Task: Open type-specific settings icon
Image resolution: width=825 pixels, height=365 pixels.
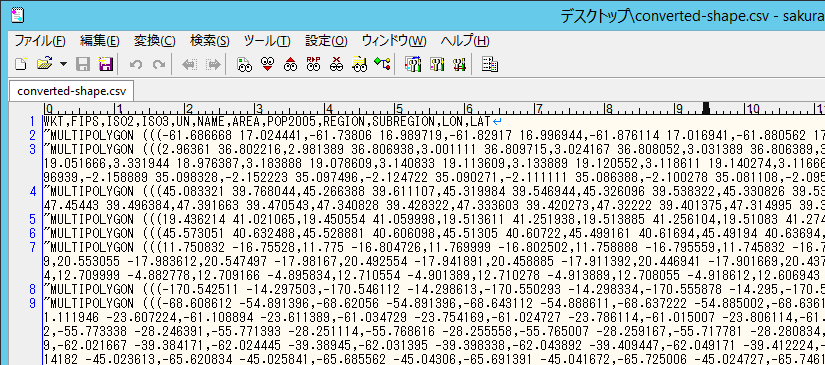Action: (x=437, y=65)
